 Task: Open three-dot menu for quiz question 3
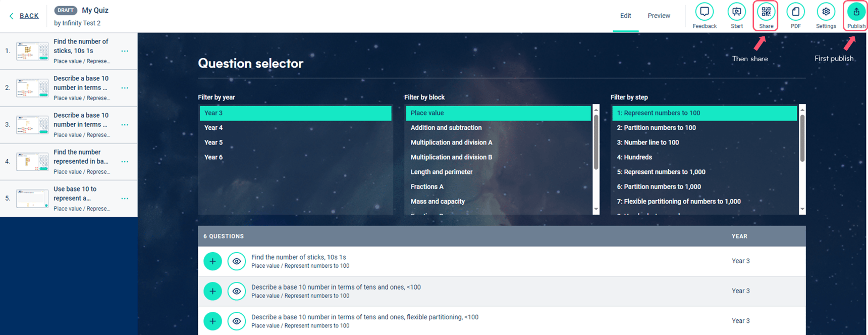pyautogui.click(x=125, y=125)
